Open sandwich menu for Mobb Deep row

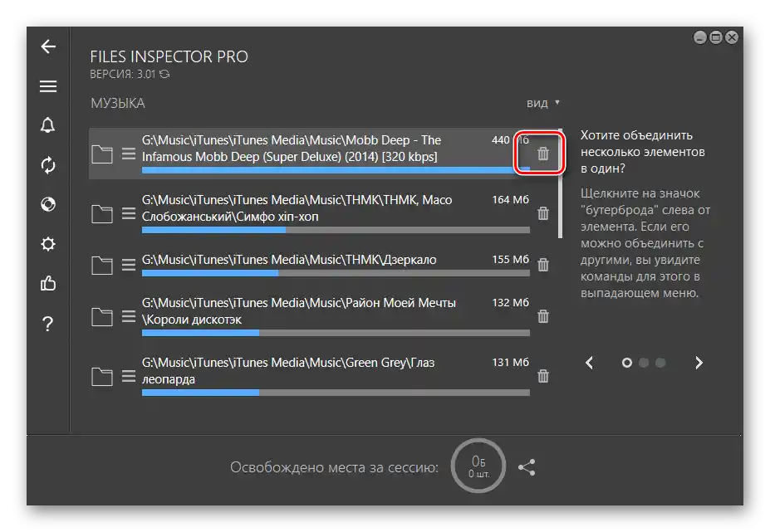[x=129, y=154]
